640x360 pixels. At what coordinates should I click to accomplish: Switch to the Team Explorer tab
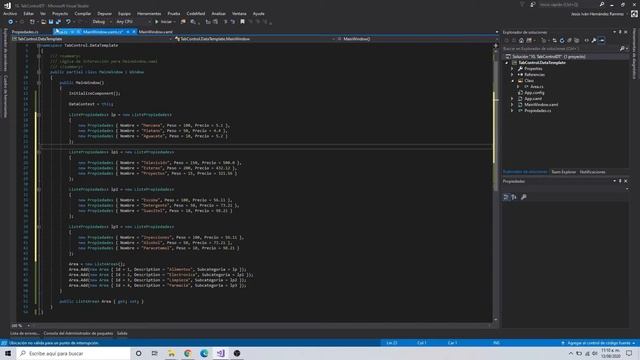563,172
